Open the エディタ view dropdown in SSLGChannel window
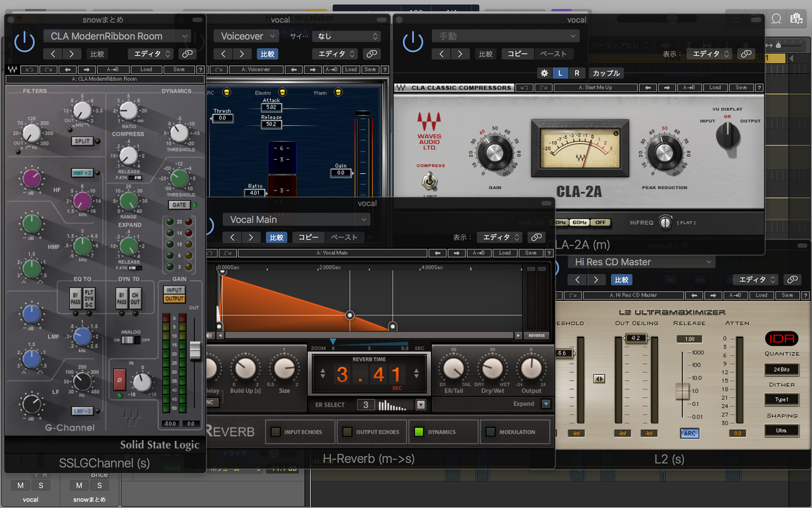The image size is (812, 508). (150, 54)
